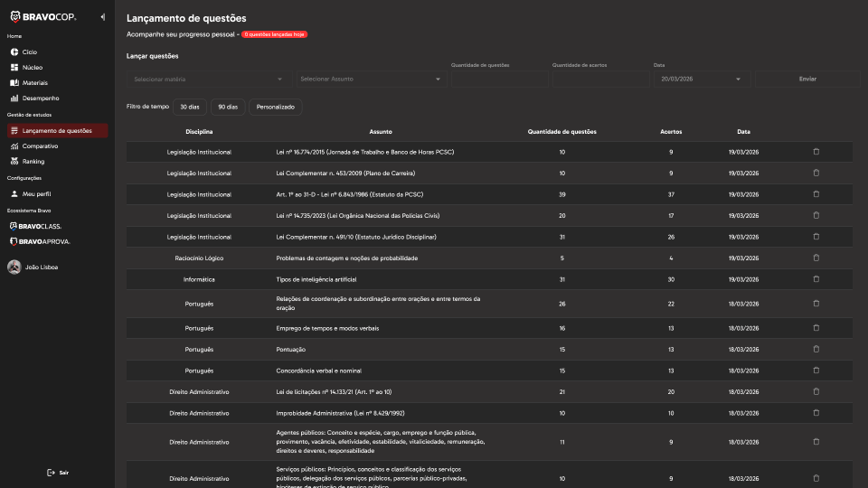Click the Sair logout button

[58, 473]
